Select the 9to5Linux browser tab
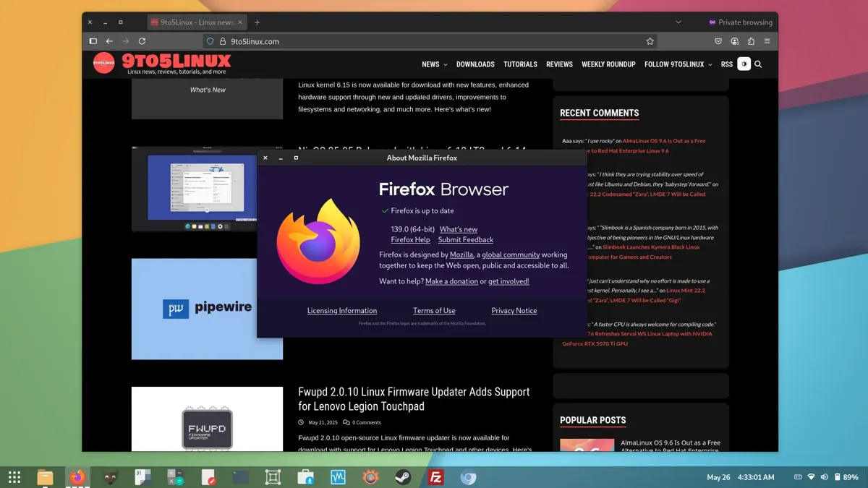868x488 pixels. 197,22
